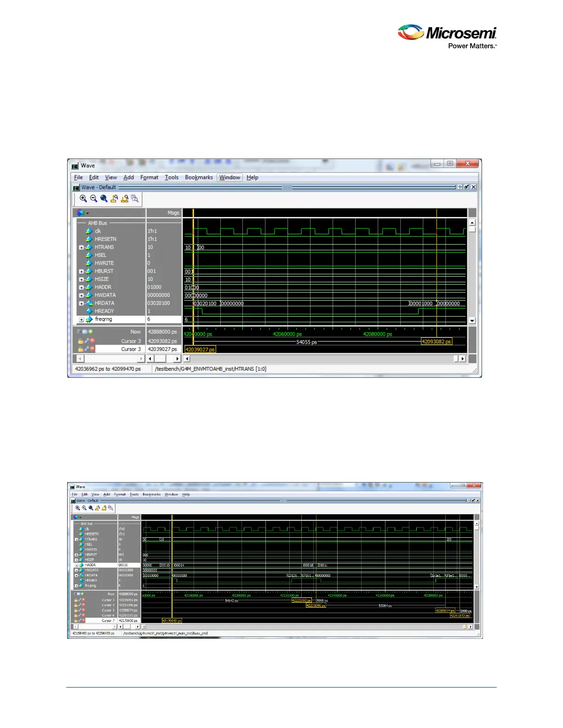Screen dimensions: 563x728
Task: Toggle lock for Cursor 4 in lower window
Action: pyautogui.click(x=76, y=605)
